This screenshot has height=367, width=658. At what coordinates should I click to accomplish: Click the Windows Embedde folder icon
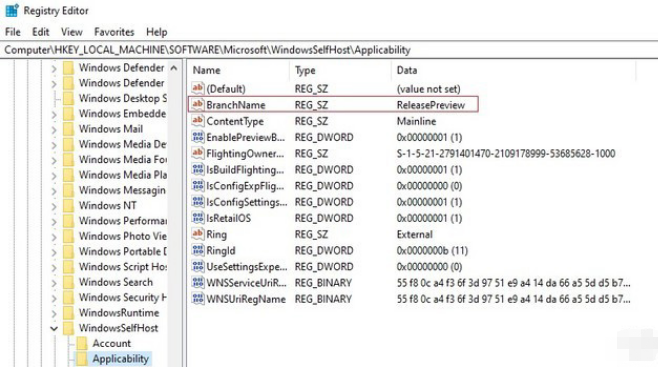[68, 113]
